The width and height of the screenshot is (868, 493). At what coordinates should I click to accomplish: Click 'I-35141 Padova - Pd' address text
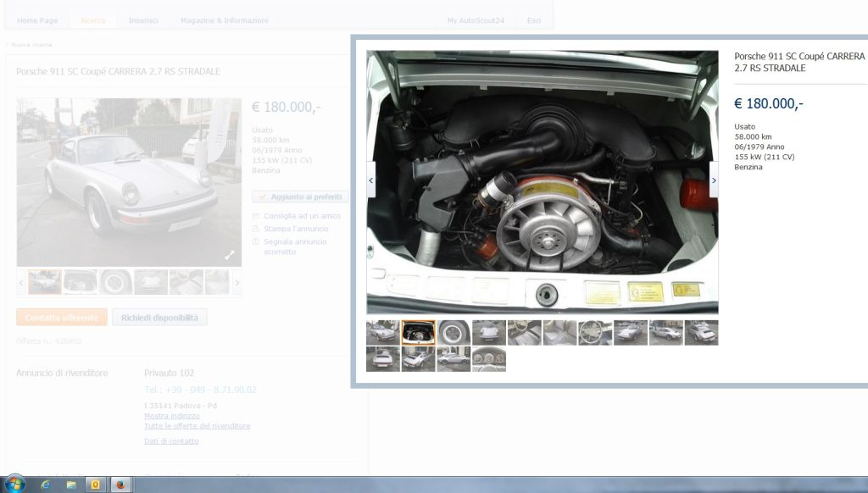tap(181, 406)
